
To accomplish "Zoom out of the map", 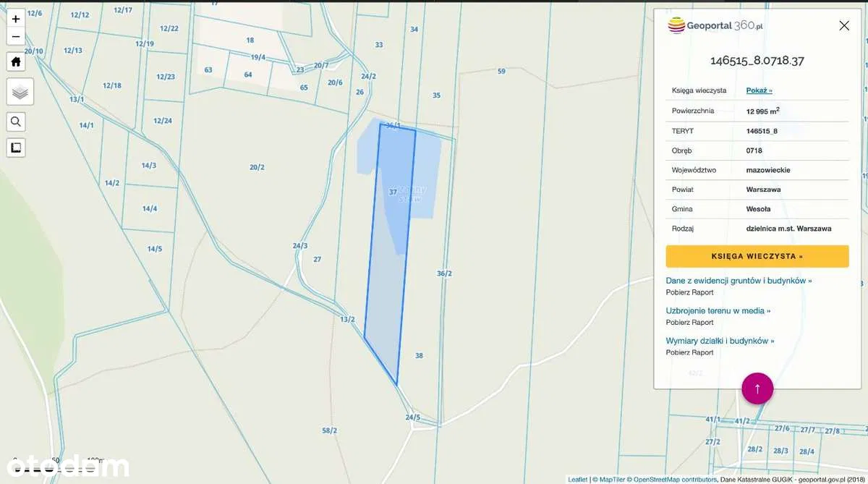I will point(16,37).
